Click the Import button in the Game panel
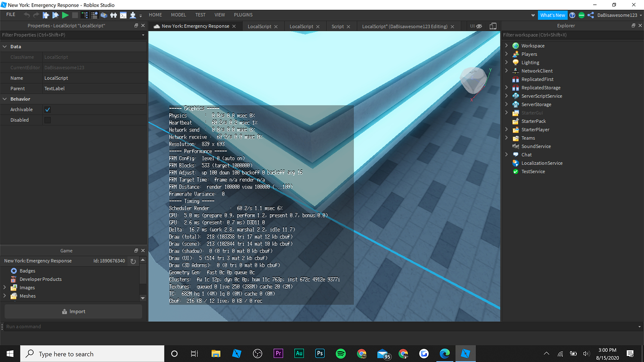Screen dimensions: 644x362 (73, 311)
